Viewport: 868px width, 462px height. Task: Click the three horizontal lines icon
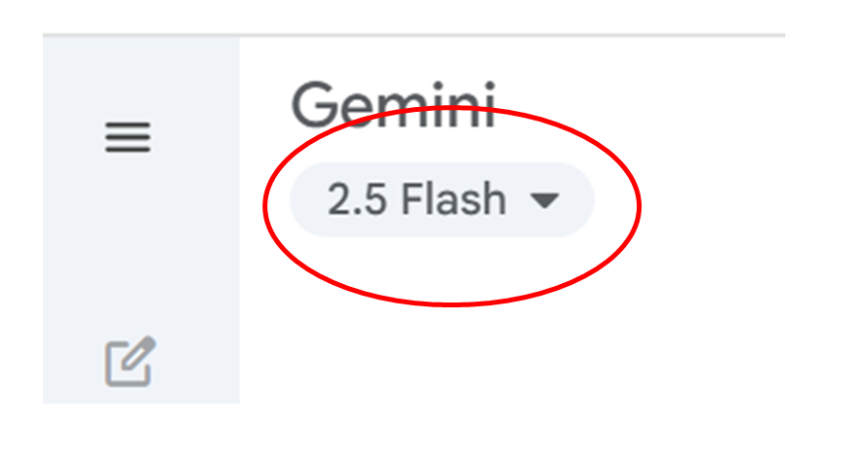128,137
